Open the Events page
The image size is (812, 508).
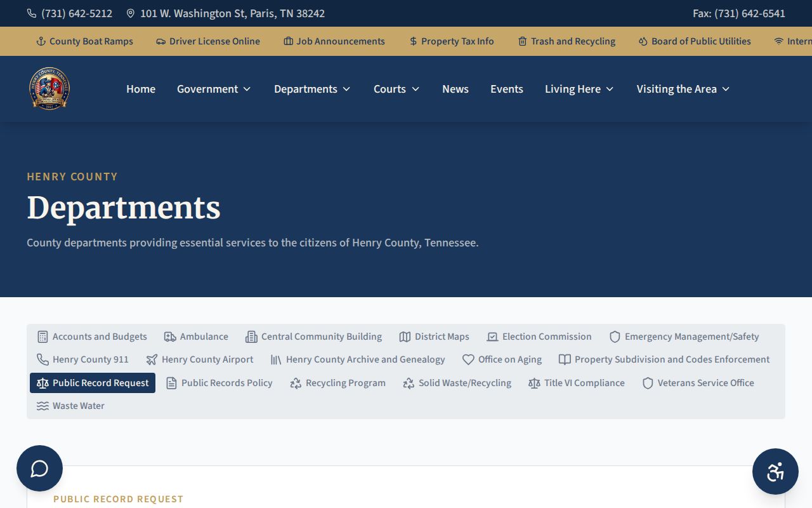[507, 89]
